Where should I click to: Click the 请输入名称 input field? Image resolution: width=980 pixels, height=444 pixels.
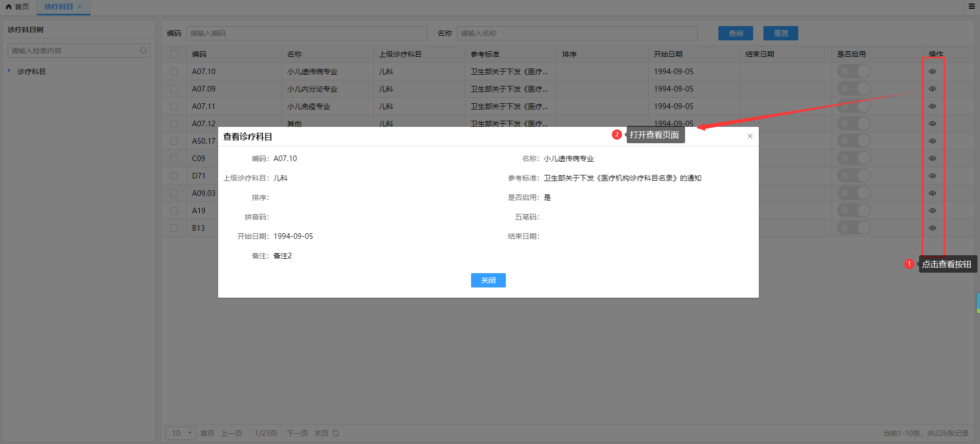click(x=577, y=33)
